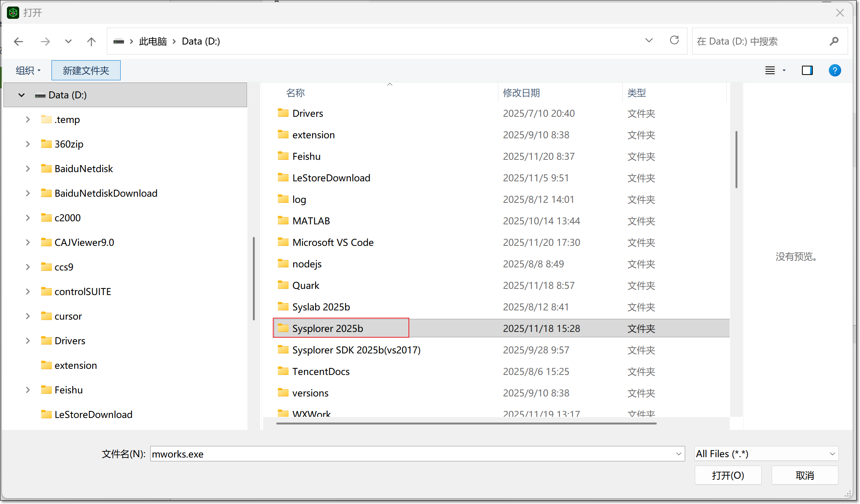Expand the address bar history dropdown

649,40
